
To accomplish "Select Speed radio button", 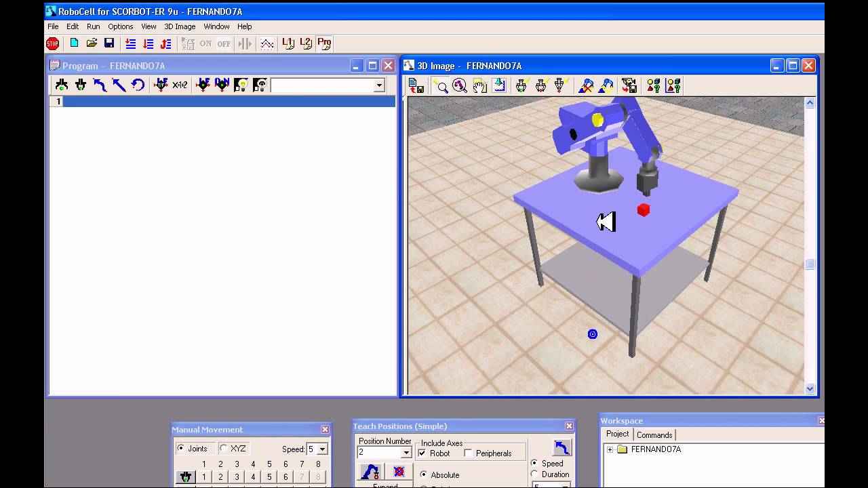I will coord(534,464).
